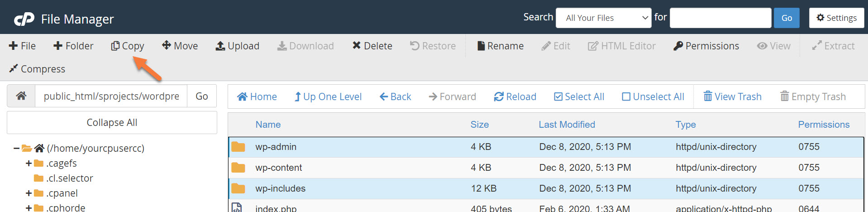This screenshot has width=868, height=212.
Task: Open the Permissions dialog
Action: click(706, 46)
